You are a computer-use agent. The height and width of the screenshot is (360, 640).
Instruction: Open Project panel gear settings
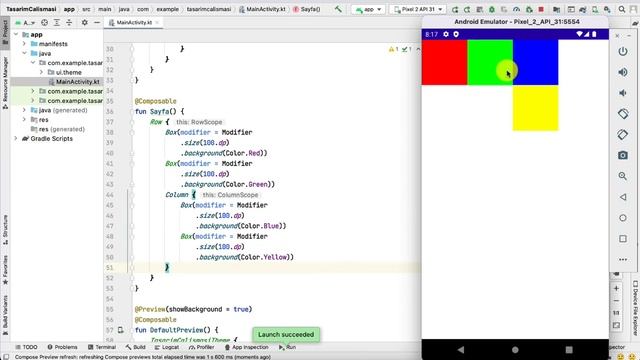click(x=84, y=23)
